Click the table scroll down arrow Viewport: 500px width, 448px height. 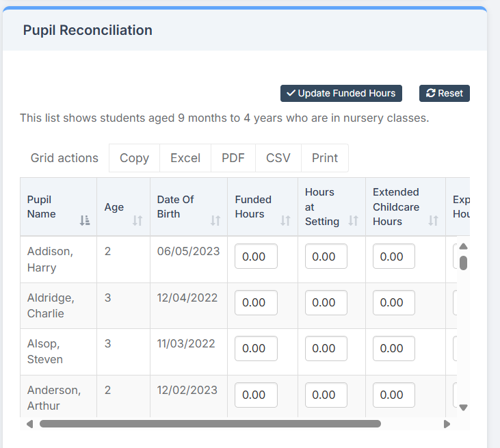(x=463, y=407)
